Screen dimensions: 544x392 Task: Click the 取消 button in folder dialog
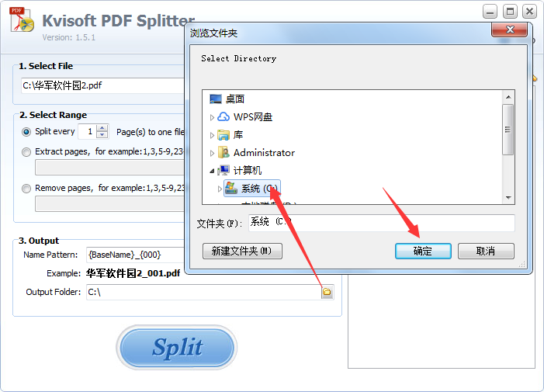pos(486,251)
